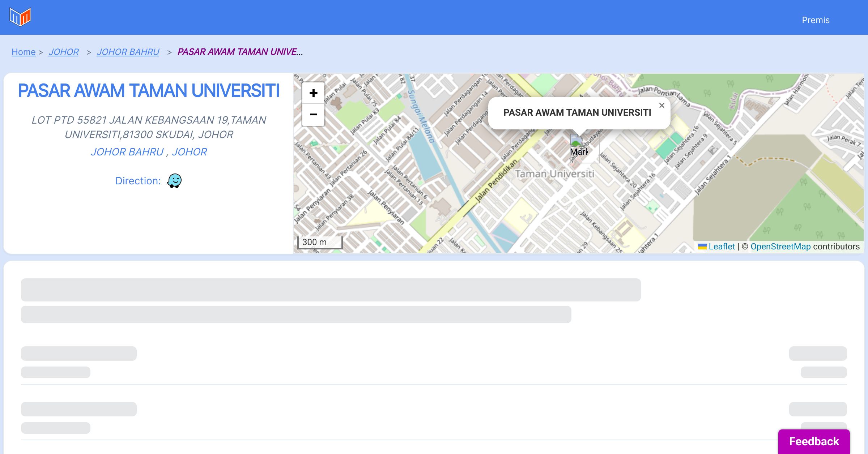Click JOHOR state link under address
The image size is (868, 454).
point(189,152)
